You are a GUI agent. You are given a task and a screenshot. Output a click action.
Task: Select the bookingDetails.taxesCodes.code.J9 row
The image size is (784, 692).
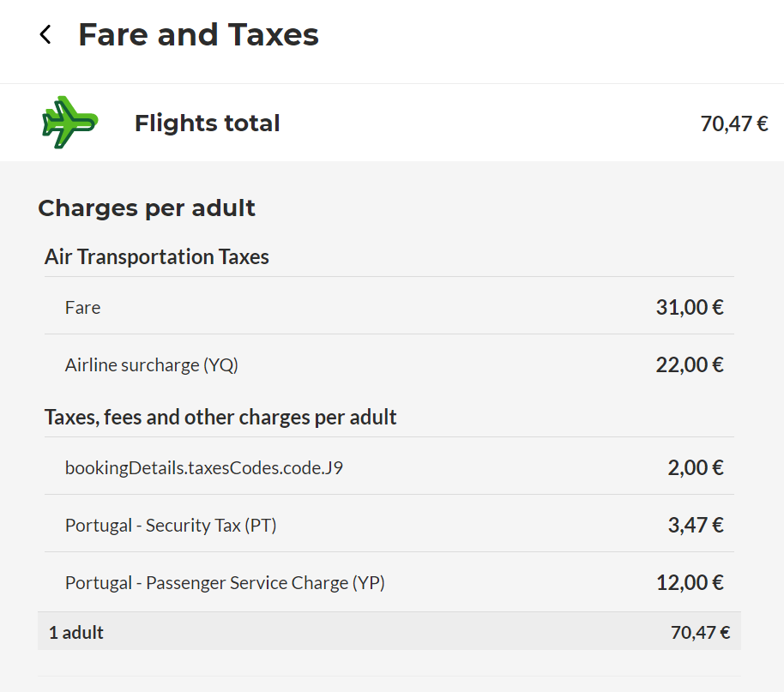pyautogui.click(x=389, y=468)
